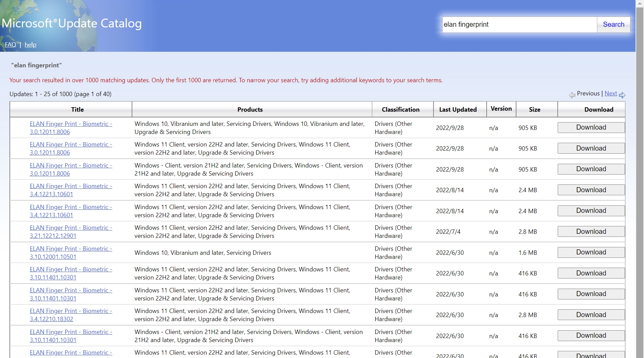The height and width of the screenshot is (358, 644).
Task: Go to Next results page link
Action: [610, 93]
